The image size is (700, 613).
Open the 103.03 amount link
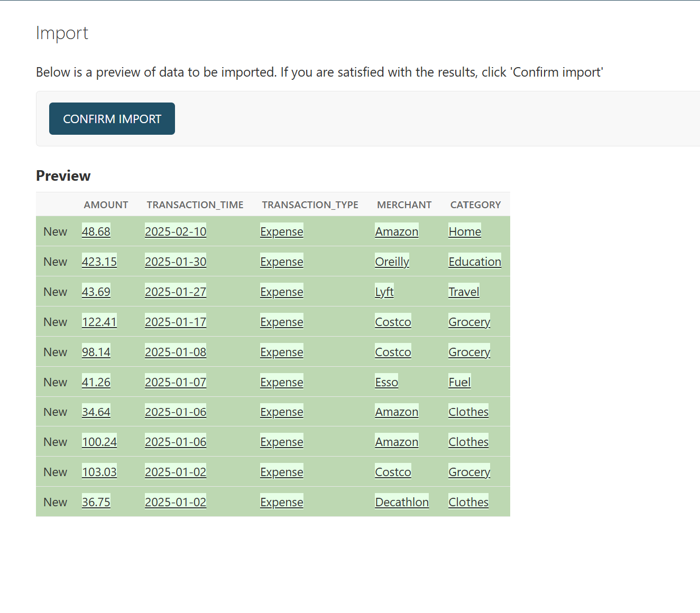(99, 472)
